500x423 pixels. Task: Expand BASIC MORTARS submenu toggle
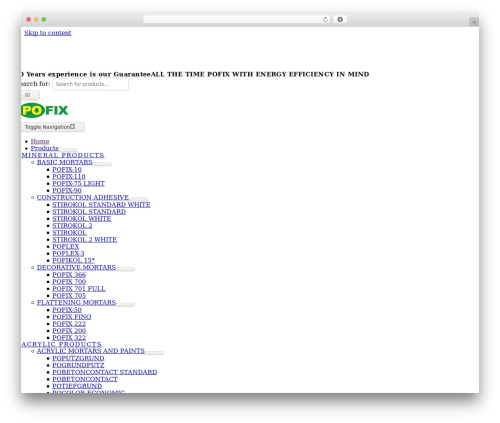coord(102,164)
